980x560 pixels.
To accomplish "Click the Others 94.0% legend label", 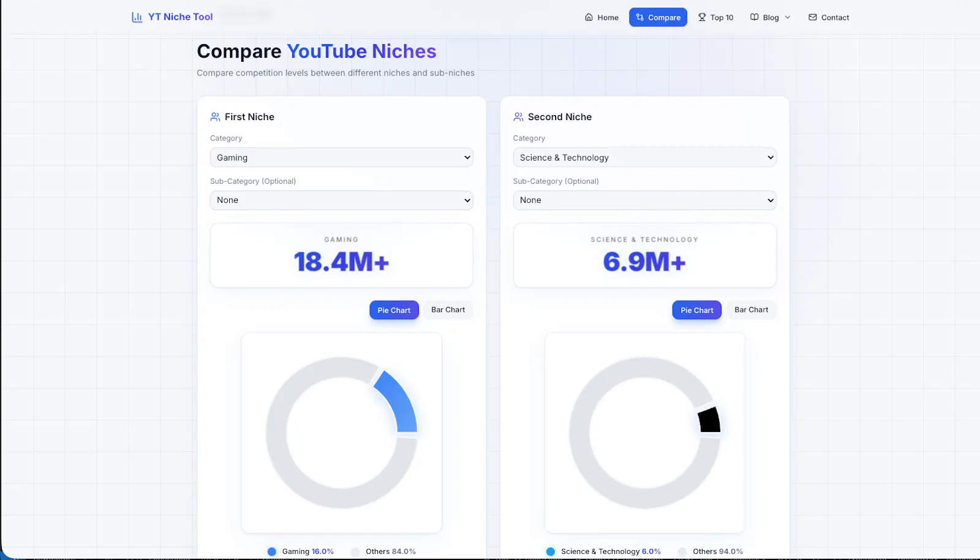I will pyautogui.click(x=718, y=551).
